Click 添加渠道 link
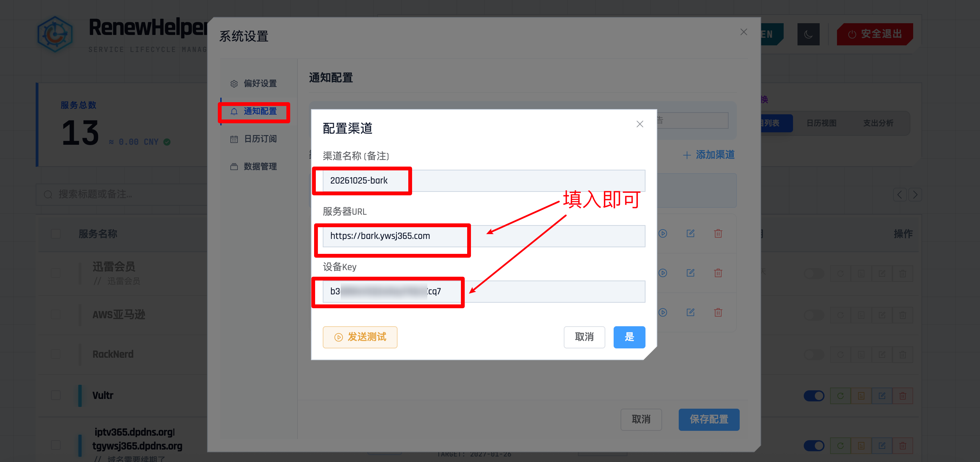The height and width of the screenshot is (462, 980). [709, 155]
